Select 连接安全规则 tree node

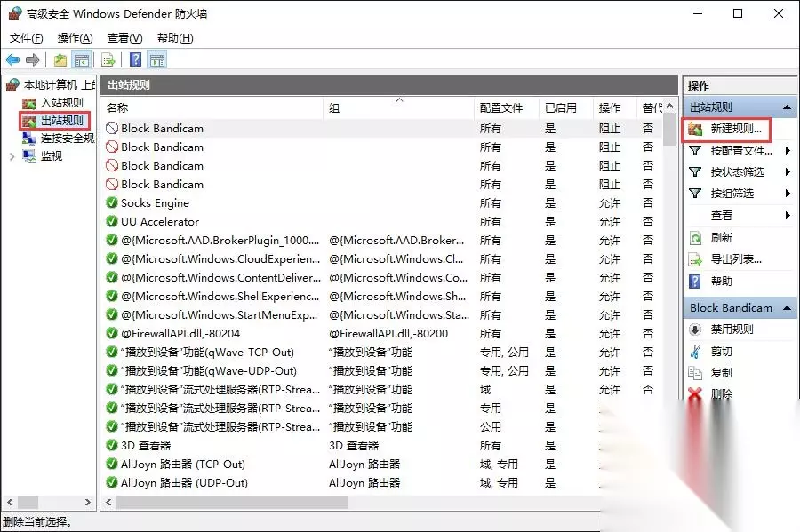coord(68,139)
